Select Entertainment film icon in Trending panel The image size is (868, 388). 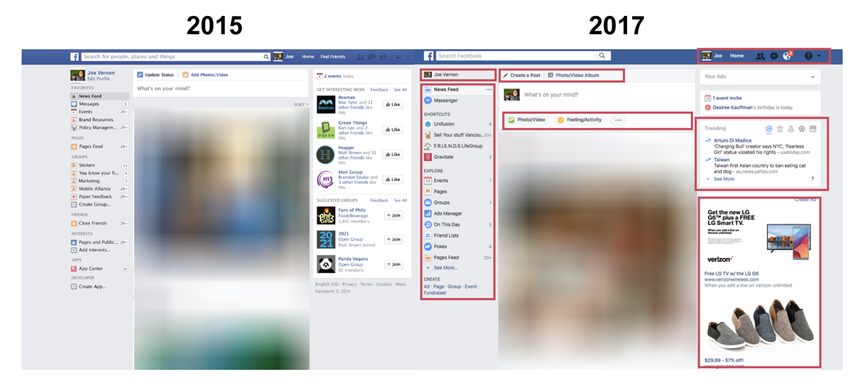pos(812,129)
